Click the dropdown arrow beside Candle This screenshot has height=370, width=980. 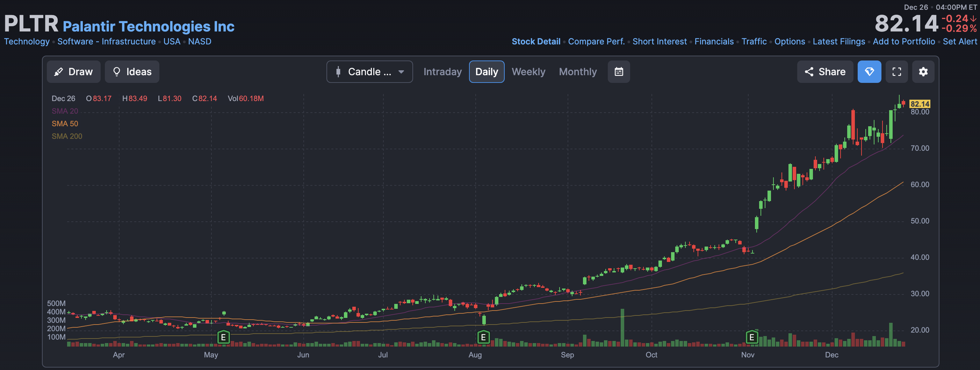[x=401, y=72]
